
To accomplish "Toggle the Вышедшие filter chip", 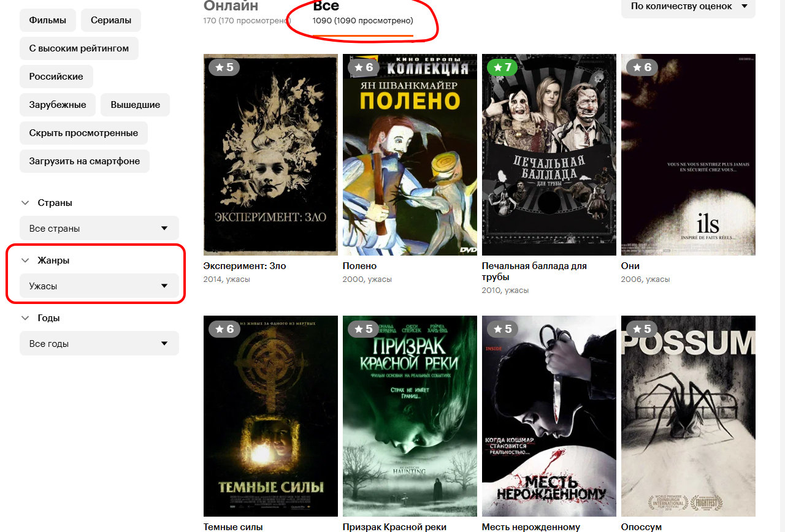I will pyautogui.click(x=136, y=105).
